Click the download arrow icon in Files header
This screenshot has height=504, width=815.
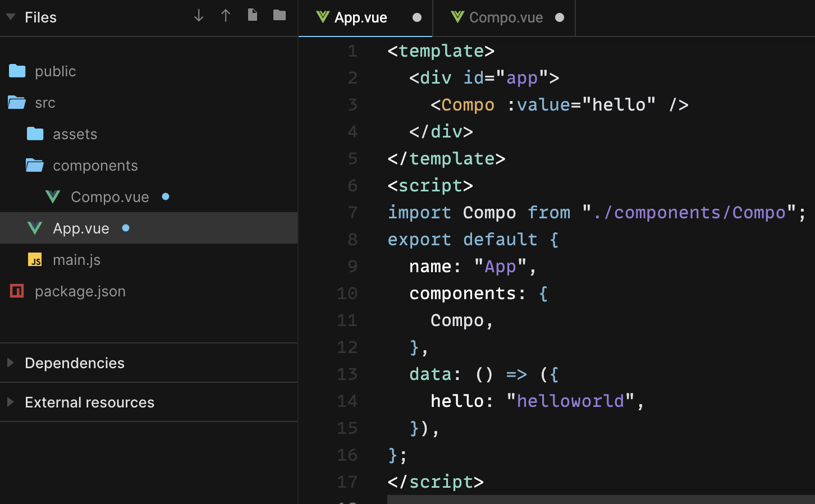(199, 16)
